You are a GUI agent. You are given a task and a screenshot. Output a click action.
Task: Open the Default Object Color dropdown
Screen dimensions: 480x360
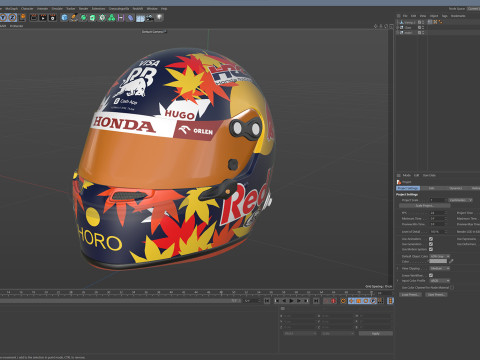coord(439,256)
